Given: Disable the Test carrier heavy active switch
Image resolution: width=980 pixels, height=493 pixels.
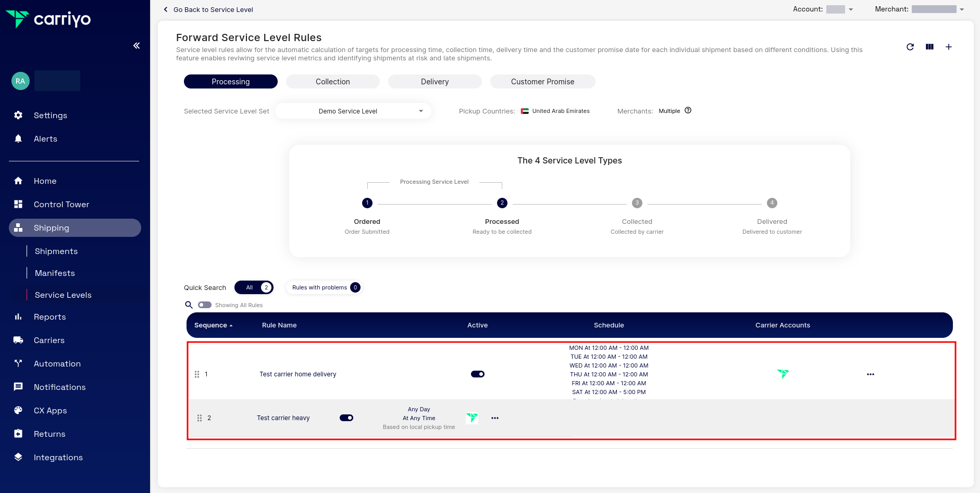Looking at the screenshot, I should click(346, 418).
